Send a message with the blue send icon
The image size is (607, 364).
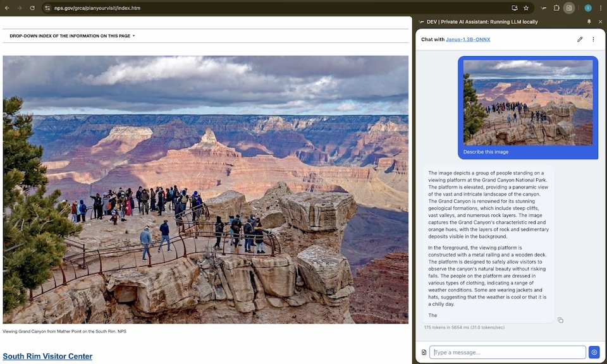[594, 352]
